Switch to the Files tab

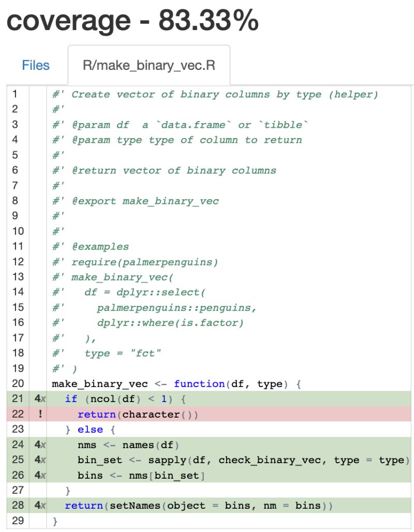pos(35,65)
